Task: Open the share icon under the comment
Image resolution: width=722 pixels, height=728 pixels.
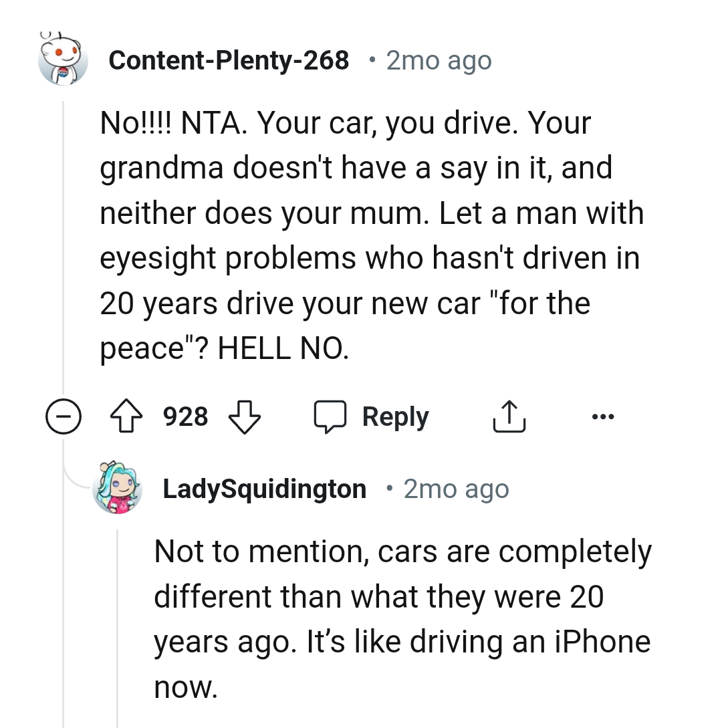Action: click(x=509, y=416)
